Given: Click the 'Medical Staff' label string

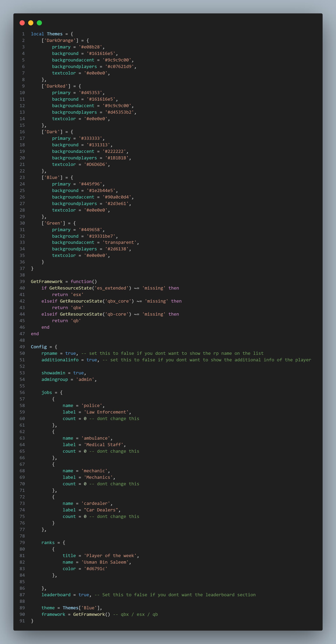Looking at the screenshot, I should [103, 445].
